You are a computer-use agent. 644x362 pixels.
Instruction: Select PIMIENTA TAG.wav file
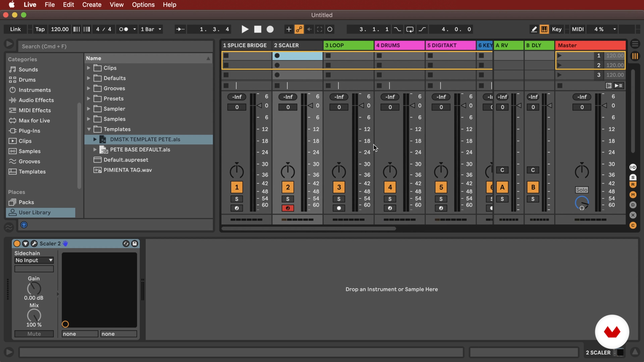click(127, 170)
